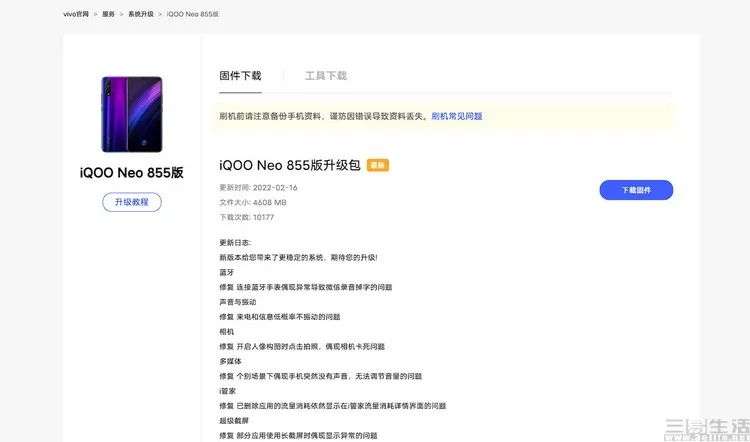The image size is (750, 442).
Task: Click the iQOO Neo 855版升级包 heading
Action: 289,166
